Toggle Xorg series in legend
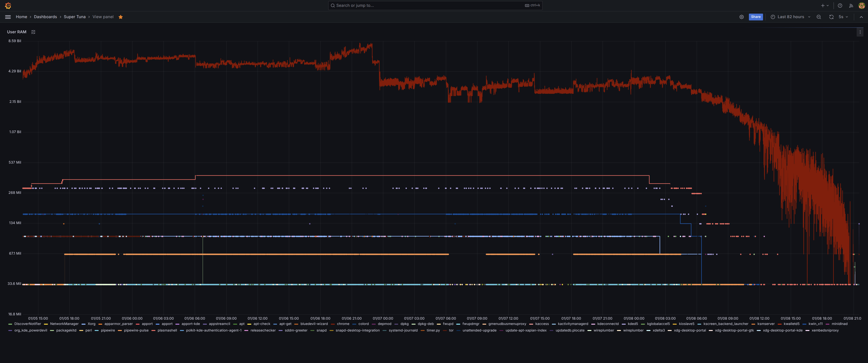 (x=91, y=324)
